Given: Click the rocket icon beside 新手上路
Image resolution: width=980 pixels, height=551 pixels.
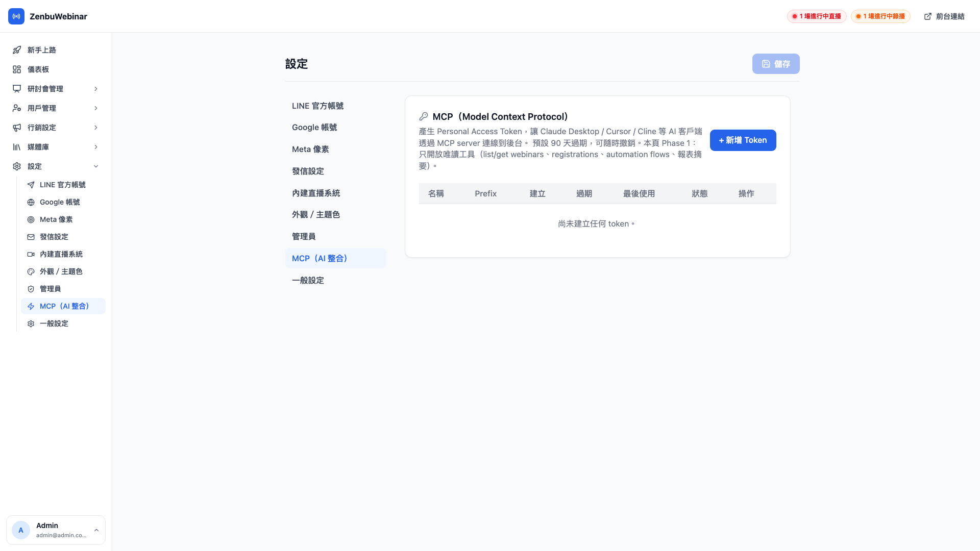Looking at the screenshot, I should click(x=17, y=50).
